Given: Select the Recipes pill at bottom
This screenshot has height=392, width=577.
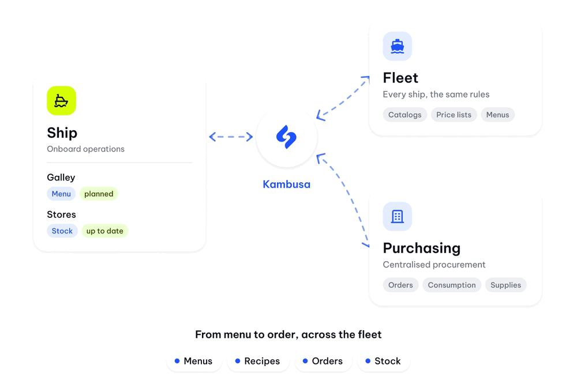Looking at the screenshot, I should pyautogui.click(x=258, y=361).
